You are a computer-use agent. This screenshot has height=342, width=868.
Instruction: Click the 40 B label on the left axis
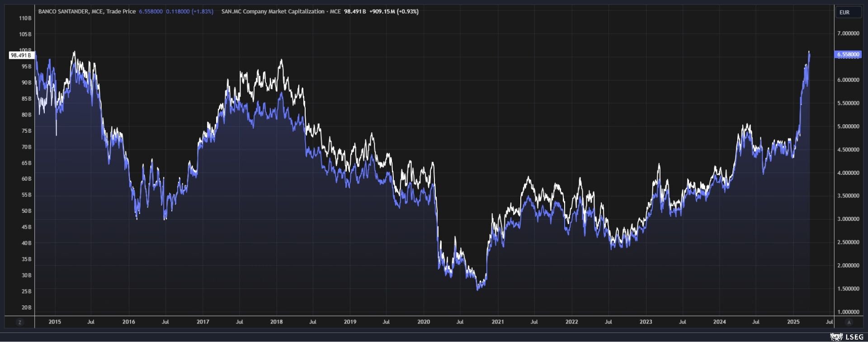pos(27,243)
